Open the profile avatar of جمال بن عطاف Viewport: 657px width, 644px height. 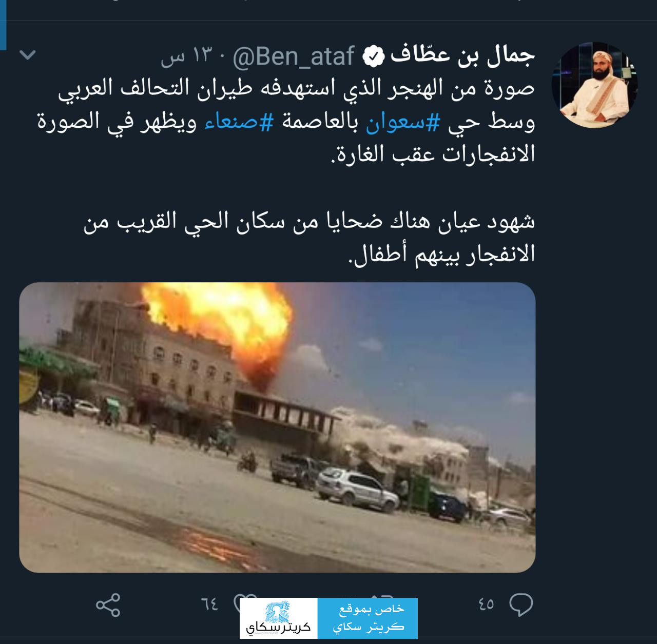tap(594, 85)
